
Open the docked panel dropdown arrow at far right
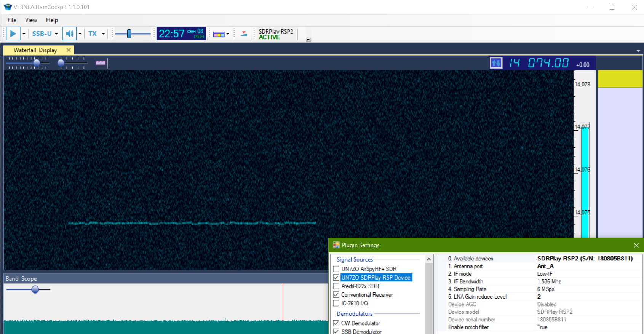[638, 51]
